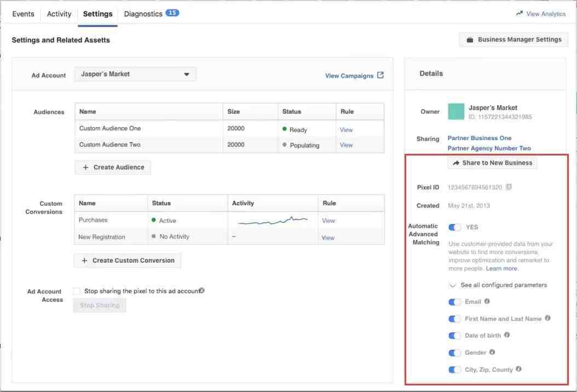Viewport: 577px width, 392px height.
Task: Click the Custom Audience One name cell
Action: pos(110,129)
